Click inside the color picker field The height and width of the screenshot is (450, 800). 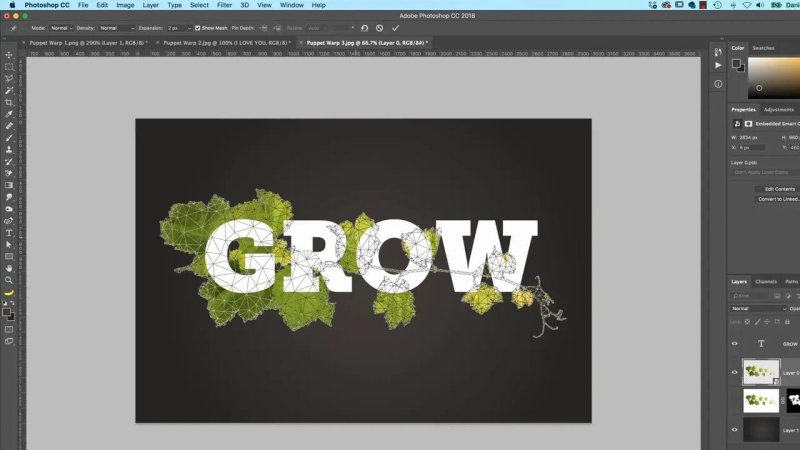[x=774, y=78]
